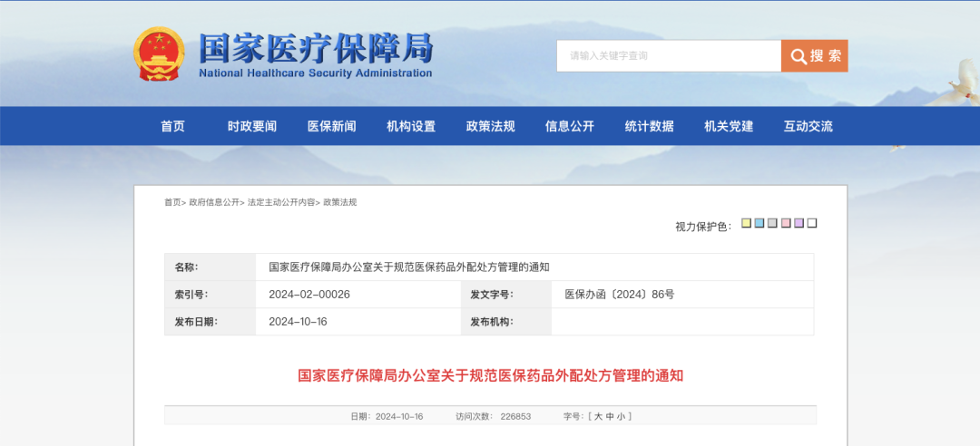Set font size to 大
This screenshot has height=446, width=980.
click(x=598, y=417)
